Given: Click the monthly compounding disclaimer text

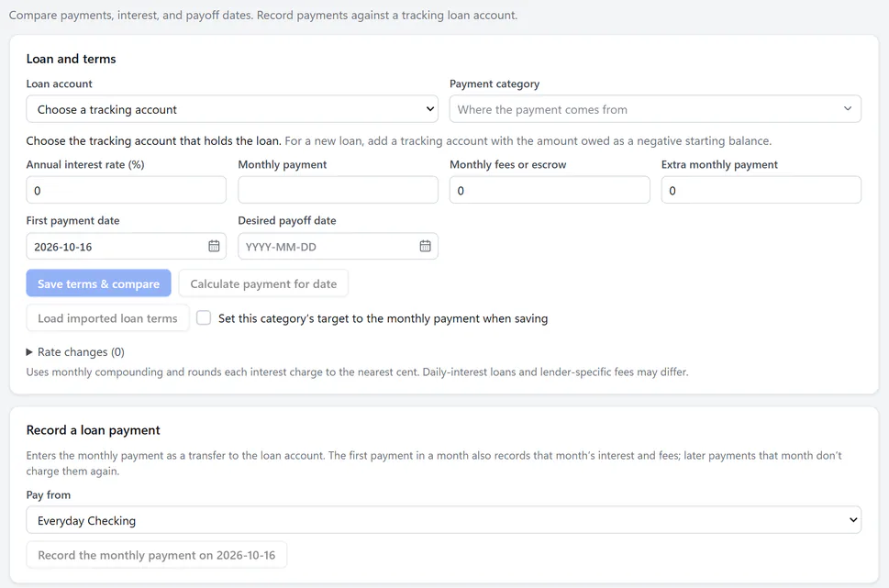Looking at the screenshot, I should pyautogui.click(x=357, y=372).
